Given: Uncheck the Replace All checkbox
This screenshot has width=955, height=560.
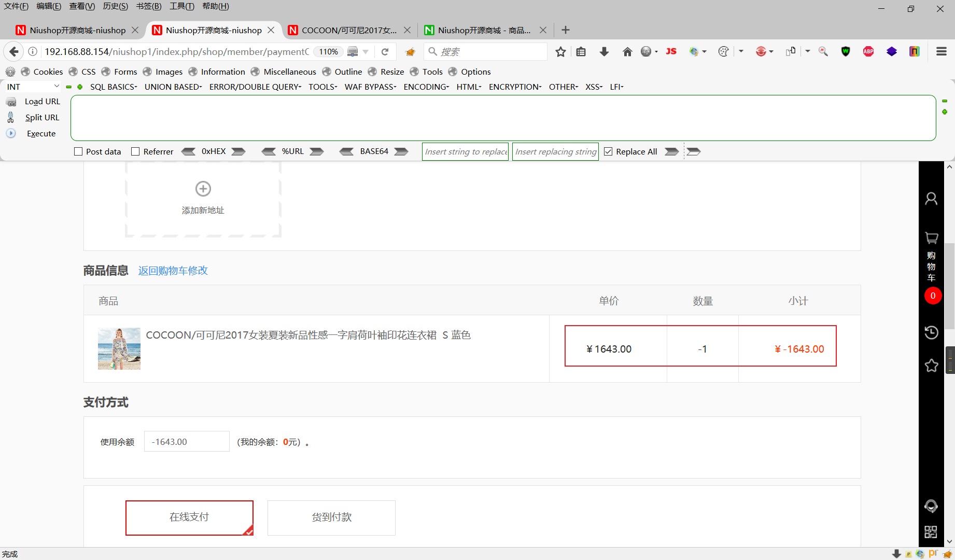Looking at the screenshot, I should 608,151.
